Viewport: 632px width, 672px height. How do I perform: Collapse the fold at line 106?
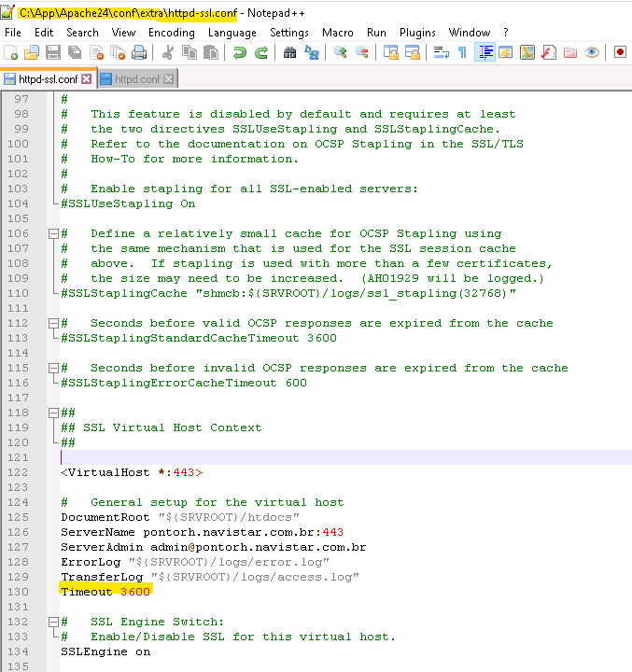click(x=53, y=233)
